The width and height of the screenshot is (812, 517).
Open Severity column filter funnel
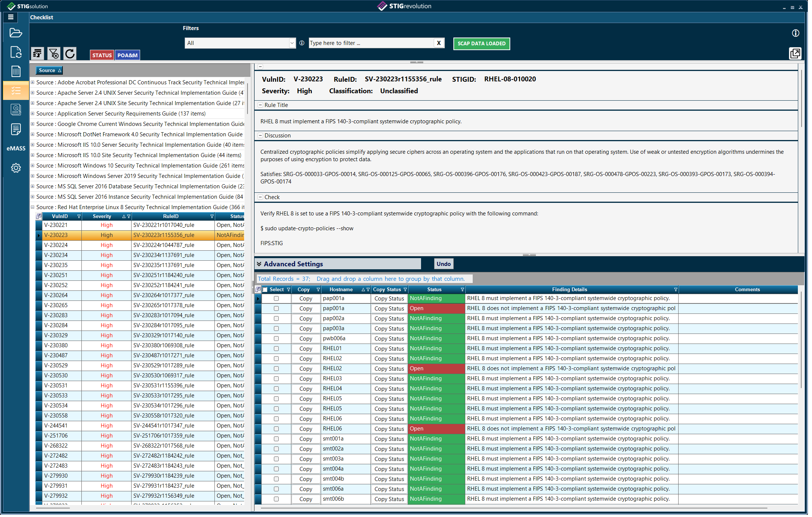(129, 217)
